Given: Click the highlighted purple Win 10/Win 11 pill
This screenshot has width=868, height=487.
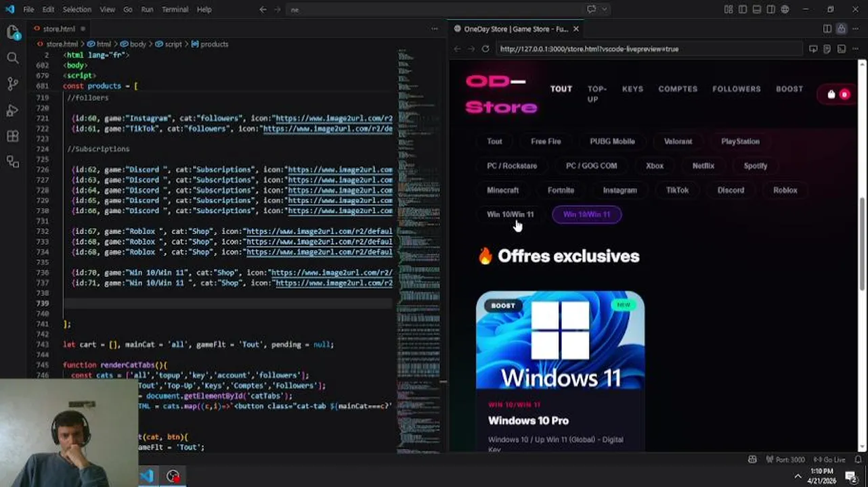Looking at the screenshot, I should 586,214.
